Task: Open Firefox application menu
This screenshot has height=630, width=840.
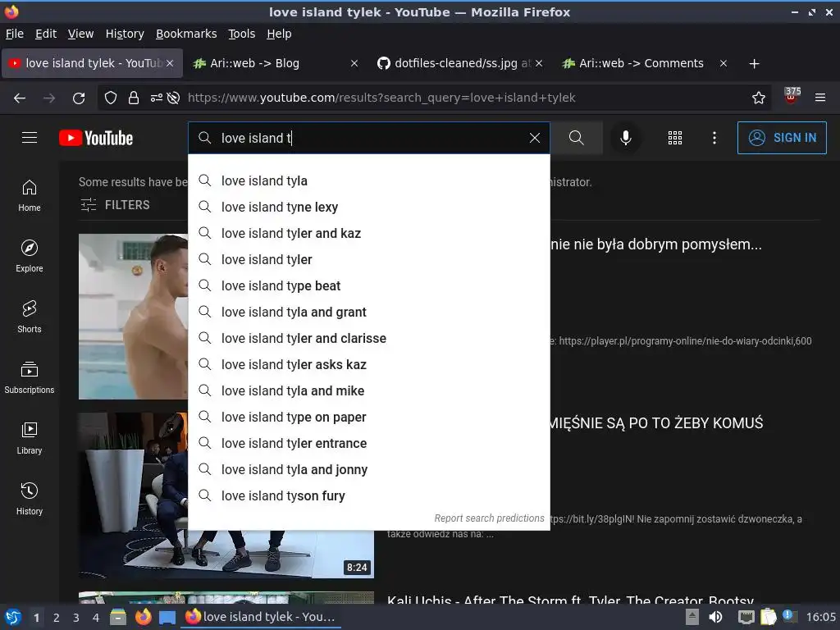Action: click(820, 98)
